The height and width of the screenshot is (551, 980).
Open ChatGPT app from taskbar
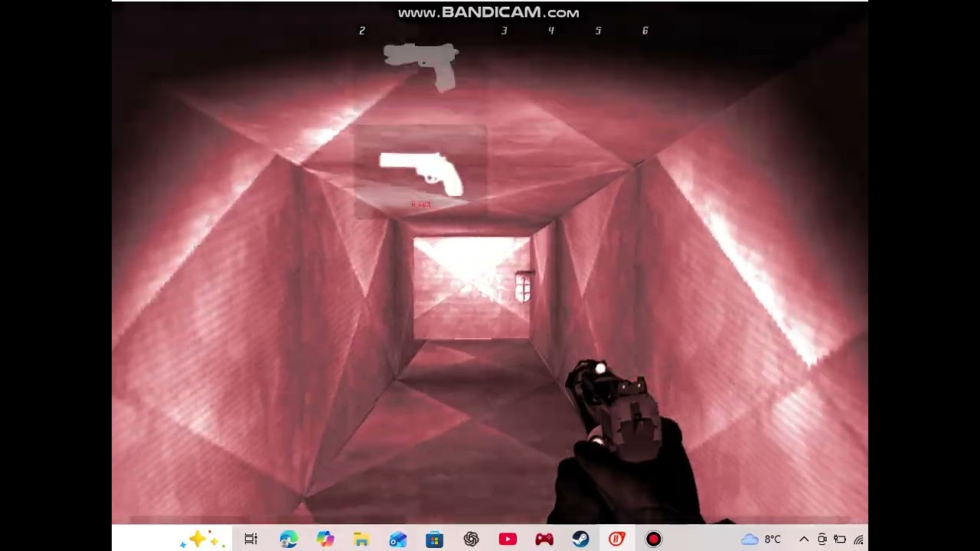471,540
